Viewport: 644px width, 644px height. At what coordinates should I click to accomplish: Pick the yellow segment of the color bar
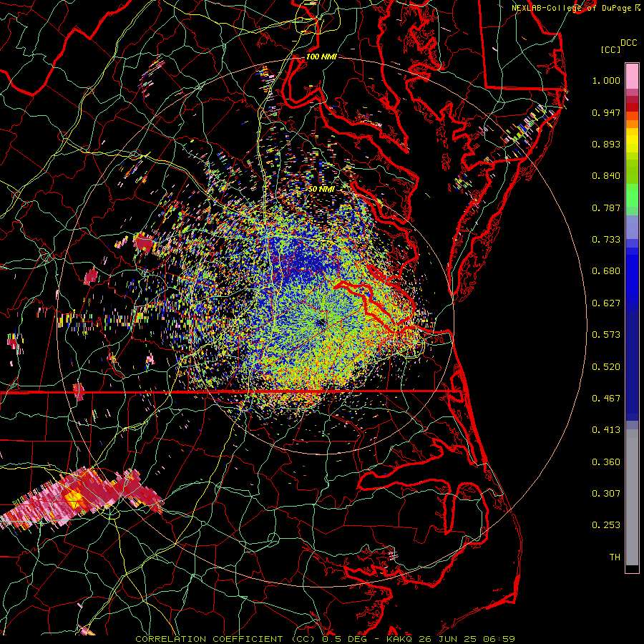tap(632, 141)
